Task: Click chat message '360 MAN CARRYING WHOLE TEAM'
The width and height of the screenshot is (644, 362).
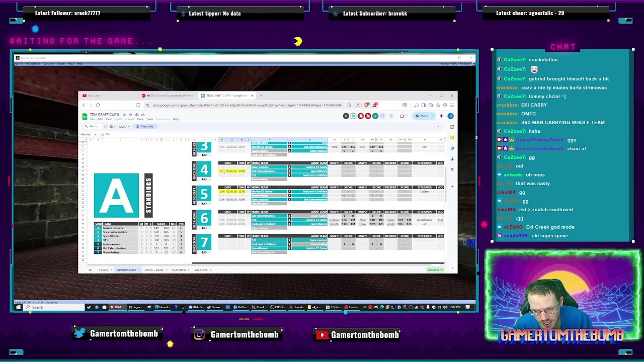Action: click(562, 122)
